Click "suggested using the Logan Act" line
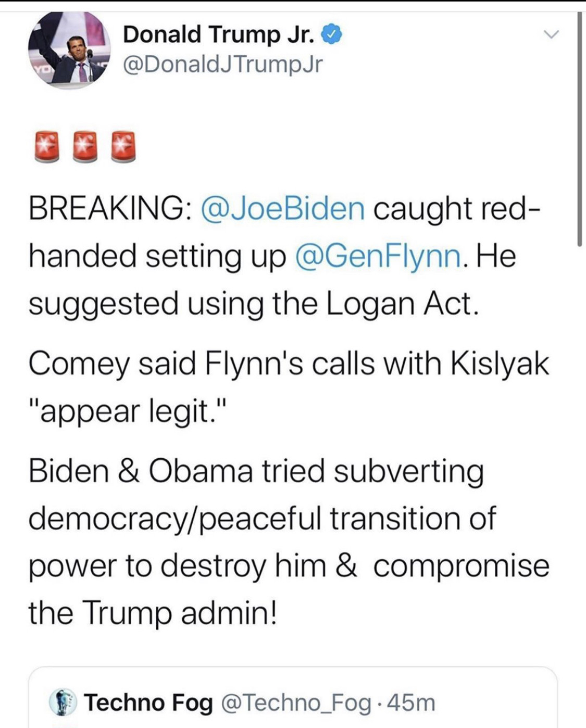Image resolution: width=586 pixels, height=728 pixels. (x=253, y=304)
